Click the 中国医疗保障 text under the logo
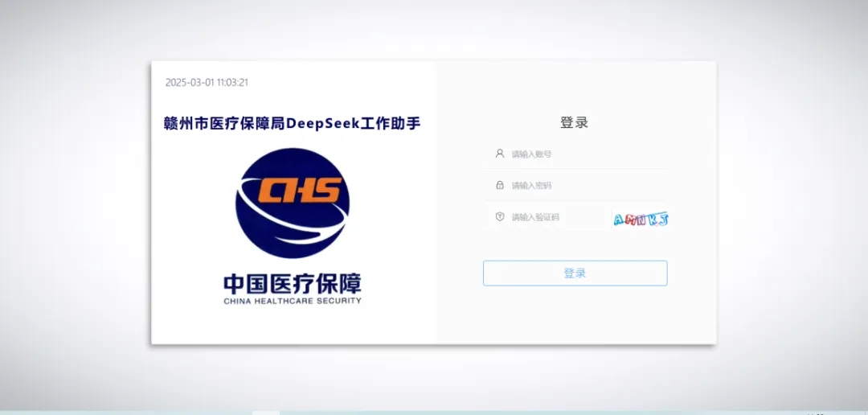 tap(293, 284)
